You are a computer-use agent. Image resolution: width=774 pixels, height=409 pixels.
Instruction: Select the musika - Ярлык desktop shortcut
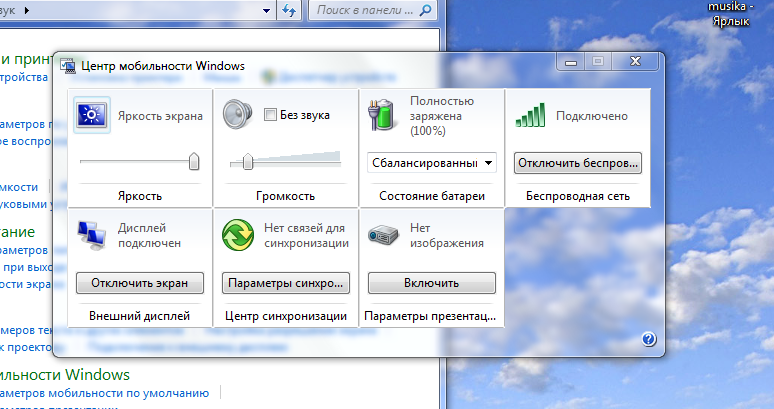731,14
